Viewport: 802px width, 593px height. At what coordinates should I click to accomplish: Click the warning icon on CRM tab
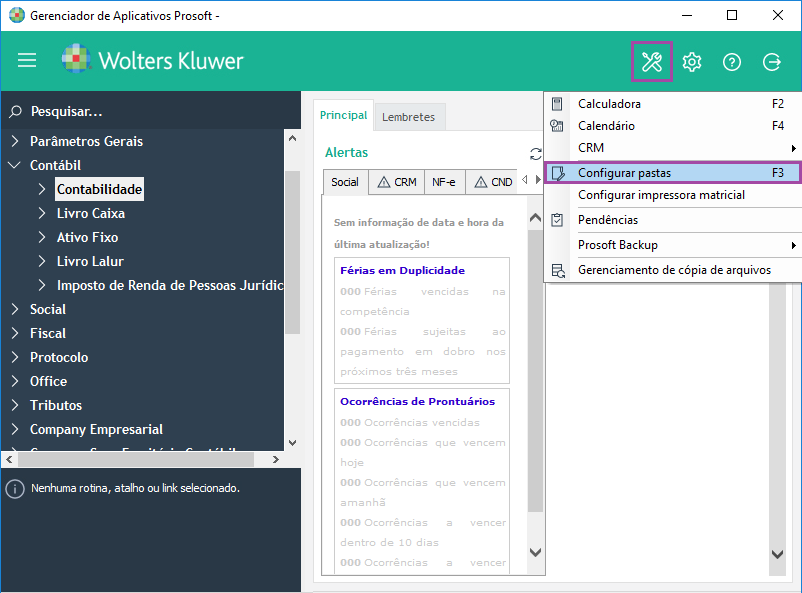(384, 182)
